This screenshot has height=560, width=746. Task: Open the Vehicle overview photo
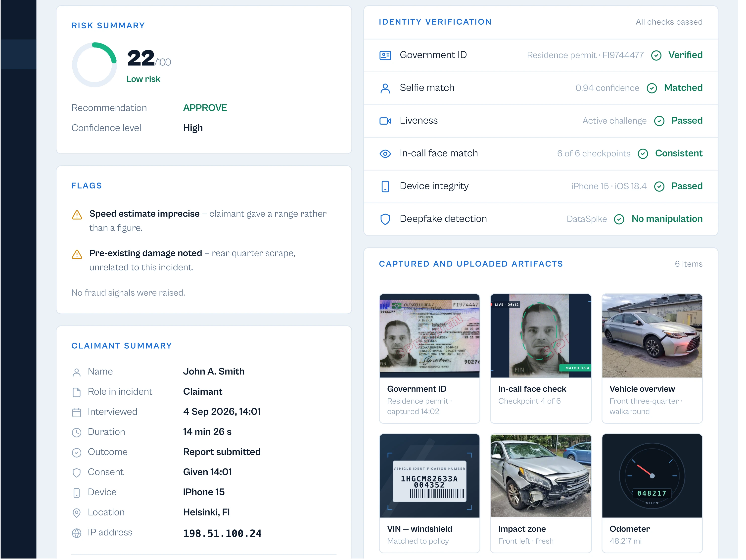[652, 336]
